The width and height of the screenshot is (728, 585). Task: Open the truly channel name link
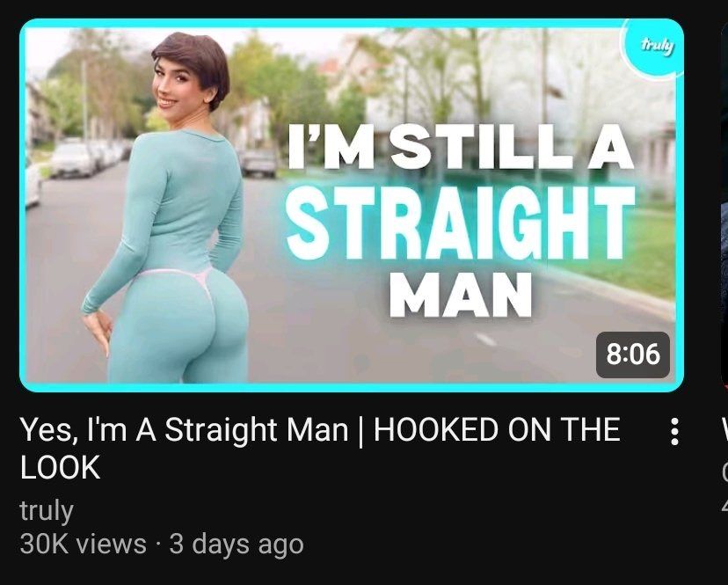47,510
